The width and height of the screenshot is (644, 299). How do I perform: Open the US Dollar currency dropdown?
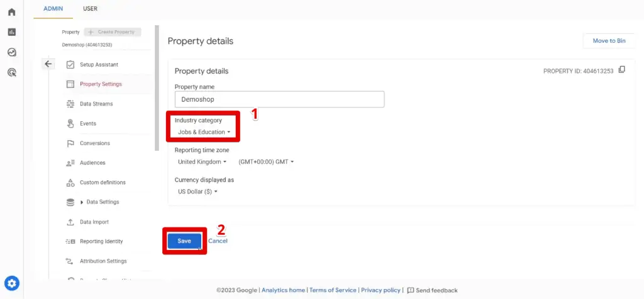coord(197,191)
